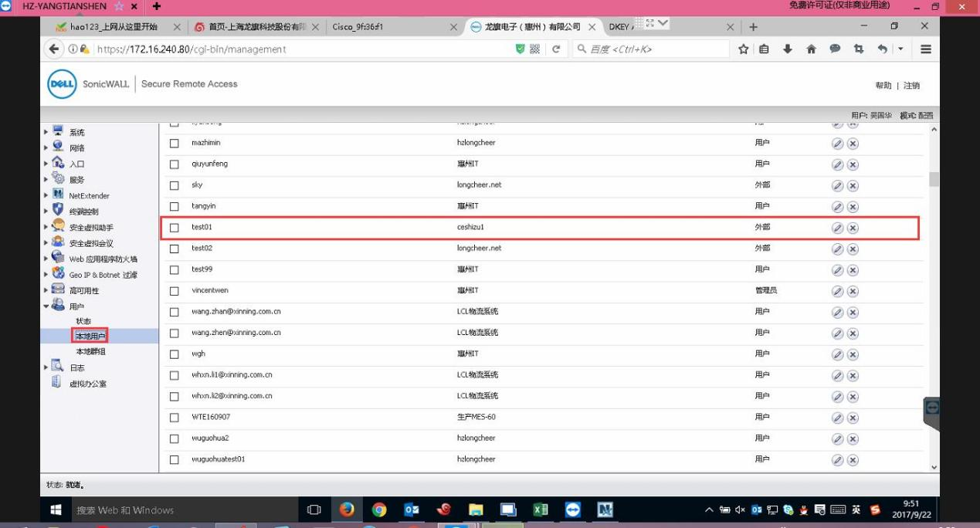Image resolution: width=980 pixels, height=528 pixels.
Task: Click the 帮助 help link
Action: 883,86
